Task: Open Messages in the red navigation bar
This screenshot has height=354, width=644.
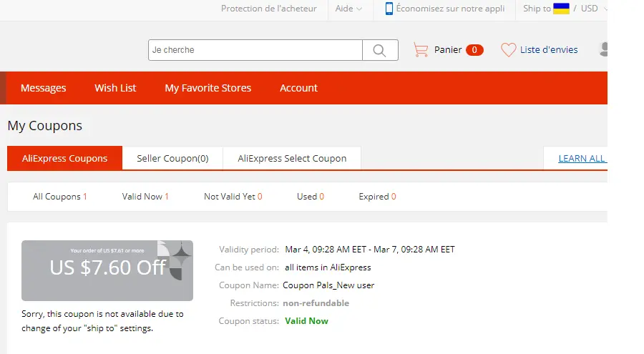Action: point(43,88)
